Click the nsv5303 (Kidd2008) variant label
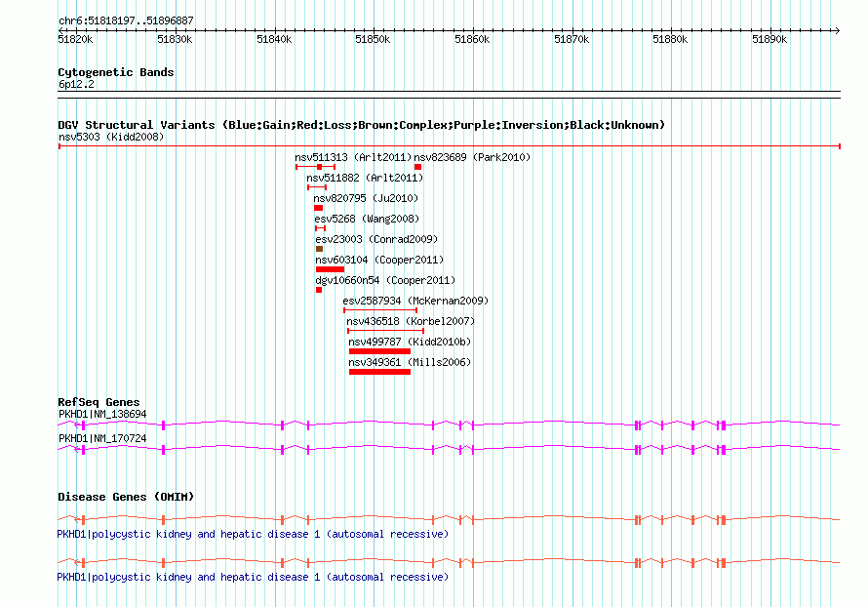Screen dimensions: 868x607 (111, 137)
